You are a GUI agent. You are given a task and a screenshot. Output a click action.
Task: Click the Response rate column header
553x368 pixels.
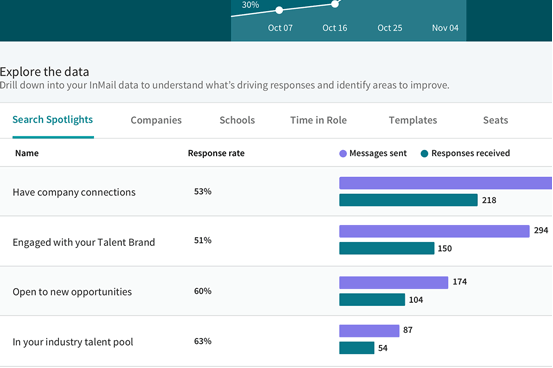point(216,153)
